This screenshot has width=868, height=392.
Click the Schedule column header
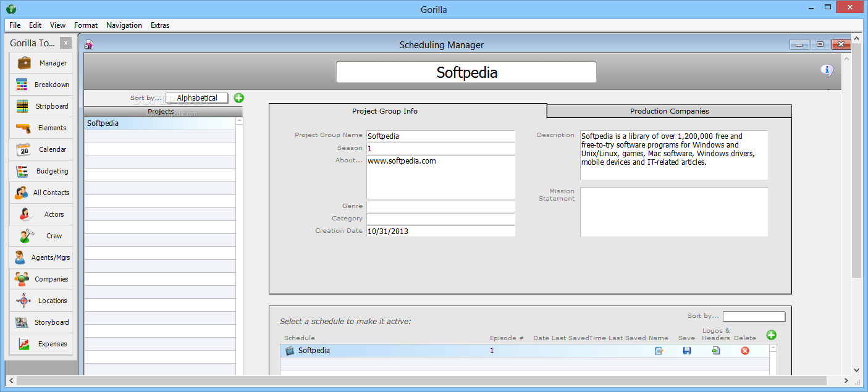[300, 338]
